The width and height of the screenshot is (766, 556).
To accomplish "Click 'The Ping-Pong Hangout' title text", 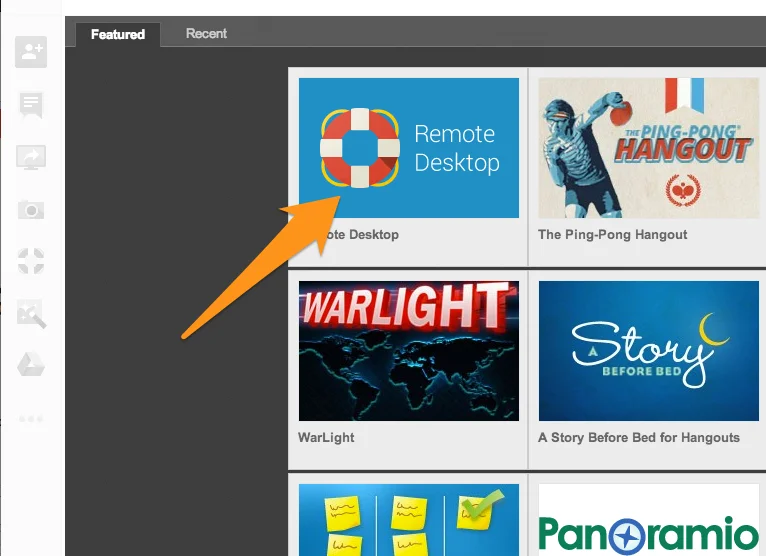I will click(x=613, y=235).
